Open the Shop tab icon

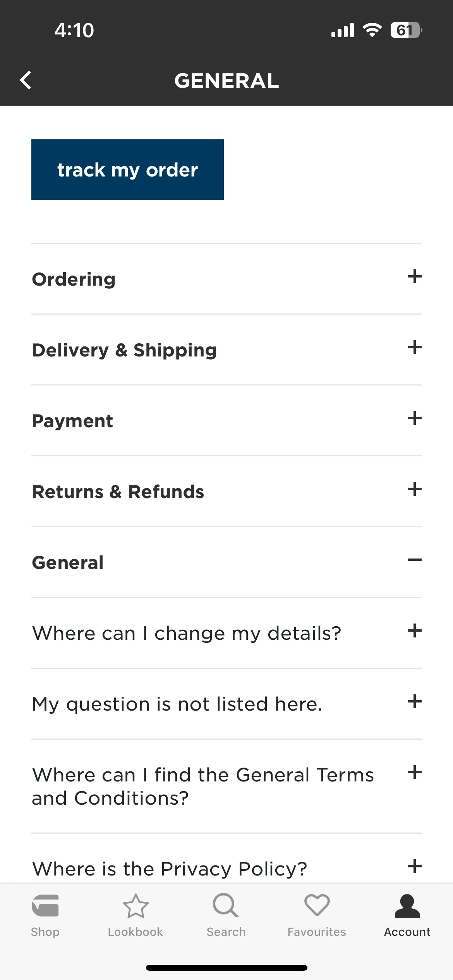[x=45, y=905]
